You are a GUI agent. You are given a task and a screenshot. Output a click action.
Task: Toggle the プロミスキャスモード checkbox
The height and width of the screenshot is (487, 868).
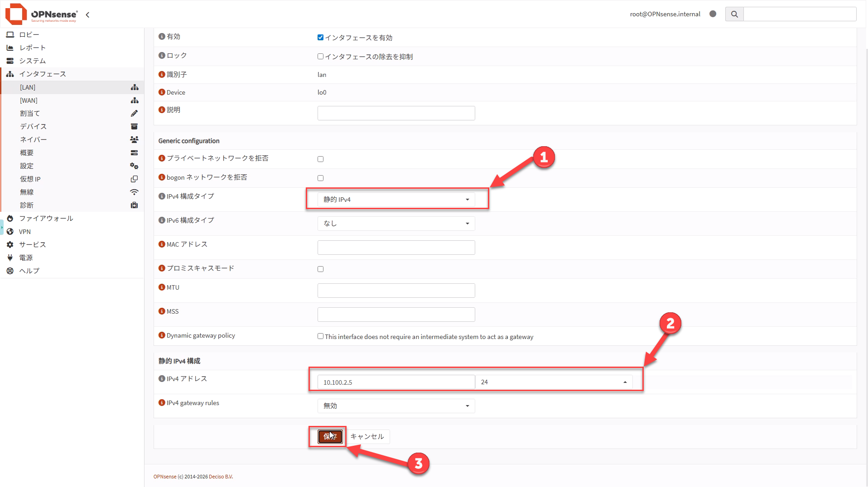(320, 269)
